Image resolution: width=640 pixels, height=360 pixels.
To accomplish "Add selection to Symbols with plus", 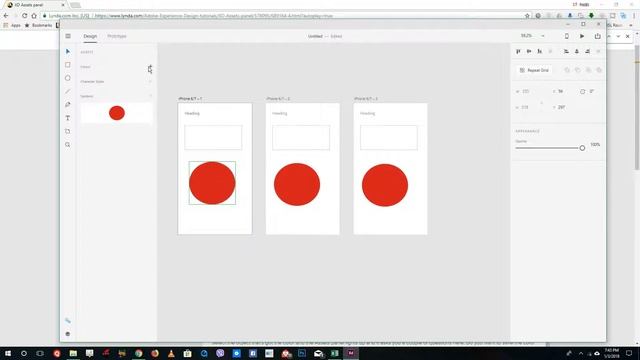I will coord(150,96).
